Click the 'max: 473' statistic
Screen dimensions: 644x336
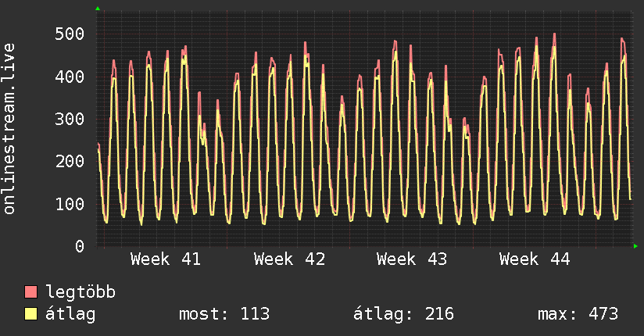point(578,314)
